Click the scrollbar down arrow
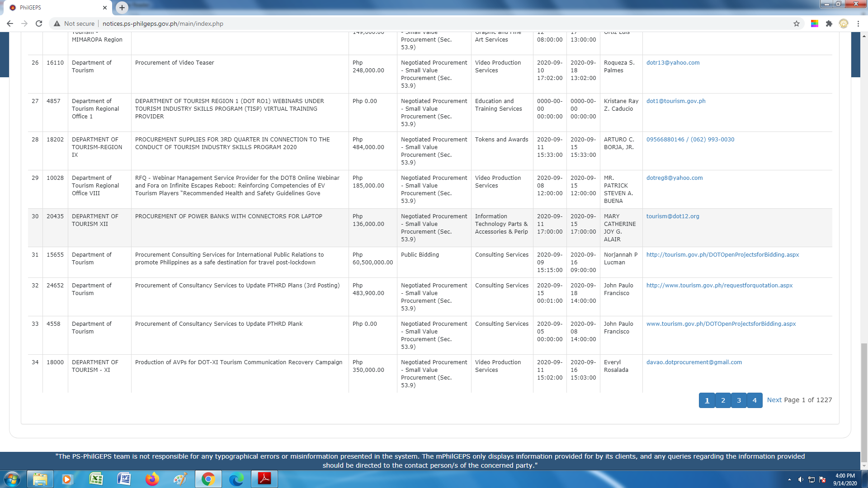868x488 pixels. coord(864,466)
